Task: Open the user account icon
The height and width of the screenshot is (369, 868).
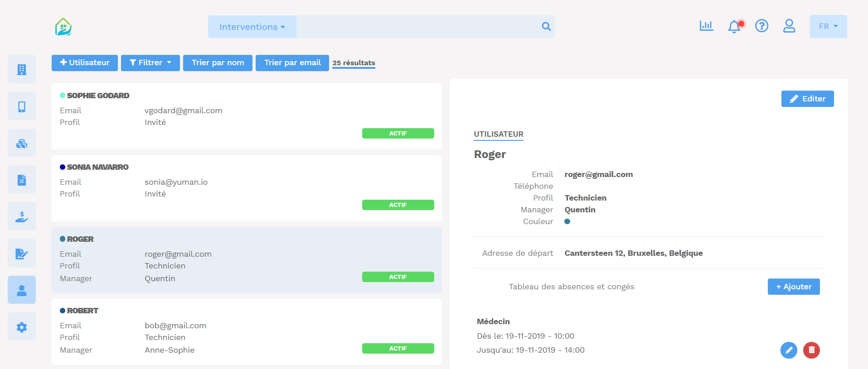Action: coord(789,26)
